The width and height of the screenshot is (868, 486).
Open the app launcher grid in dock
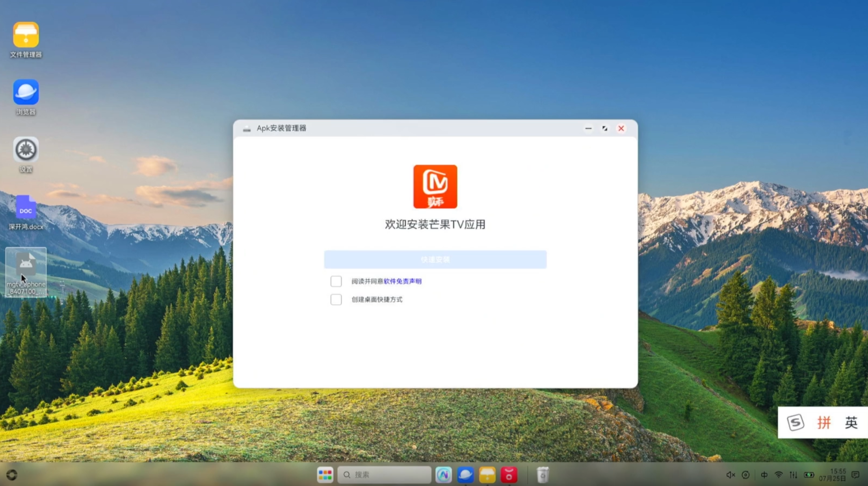325,474
